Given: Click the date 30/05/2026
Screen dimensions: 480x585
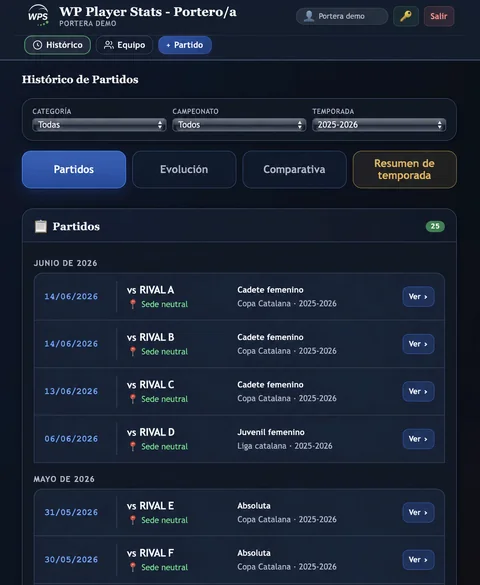Looking at the screenshot, I should (71, 560).
